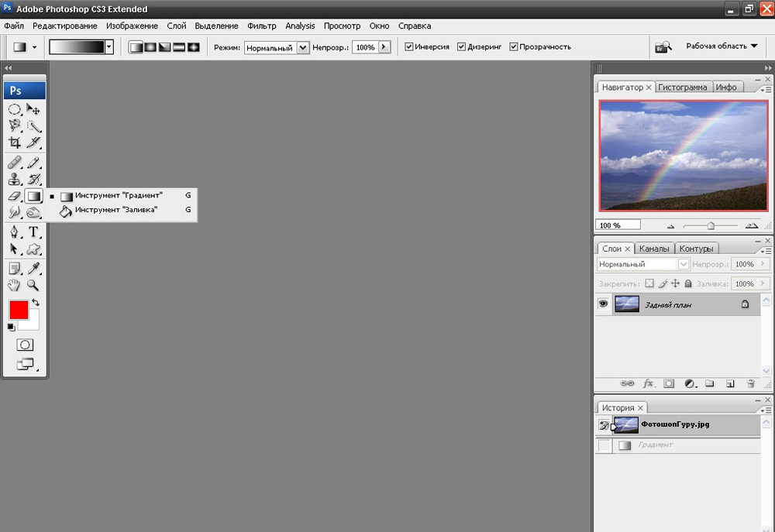Viewport: 775px width, 532px height.
Task: Open the Непрозр. opacity slider arrow in options bar
Action: pos(384,47)
